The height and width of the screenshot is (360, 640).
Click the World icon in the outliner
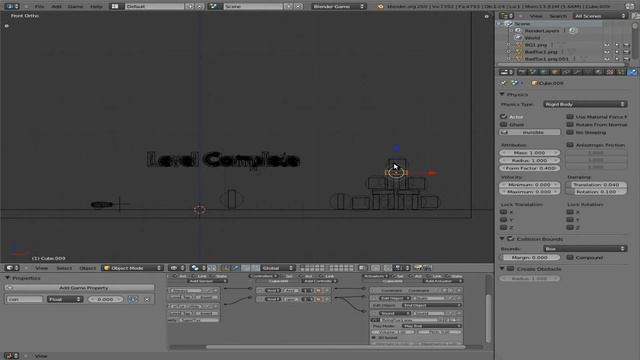click(x=518, y=38)
